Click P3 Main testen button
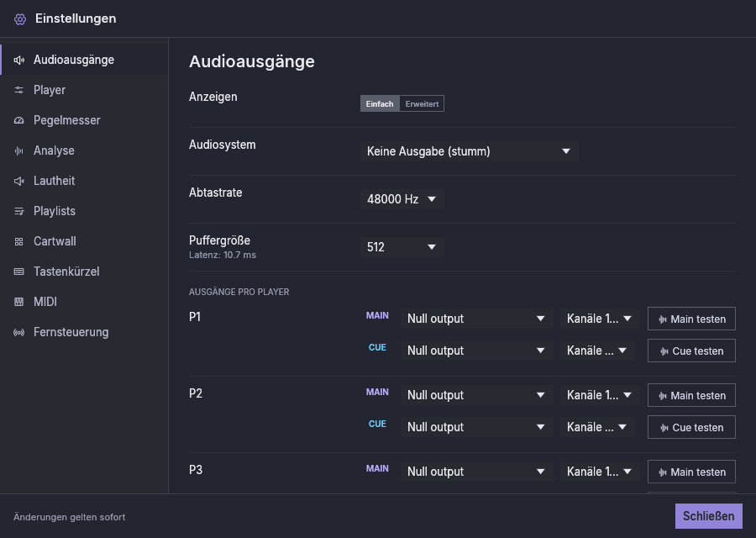The image size is (756, 538). tap(691, 472)
